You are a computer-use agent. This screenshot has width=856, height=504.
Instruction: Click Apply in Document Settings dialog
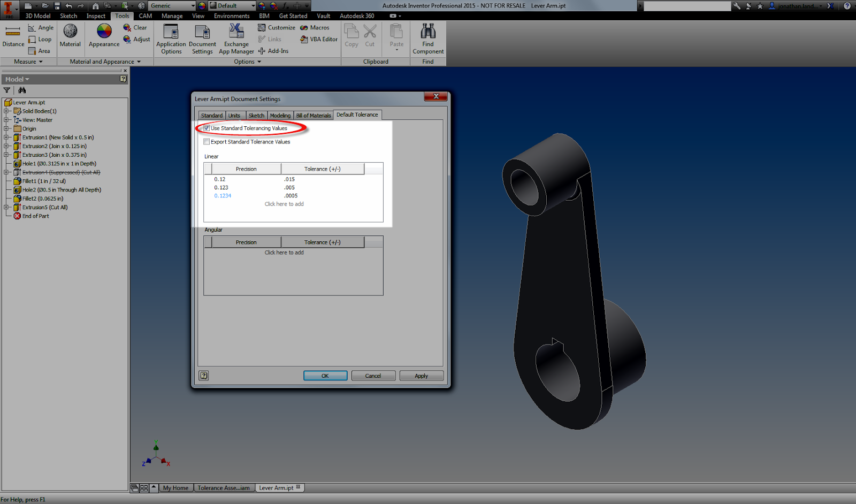[x=422, y=376]
